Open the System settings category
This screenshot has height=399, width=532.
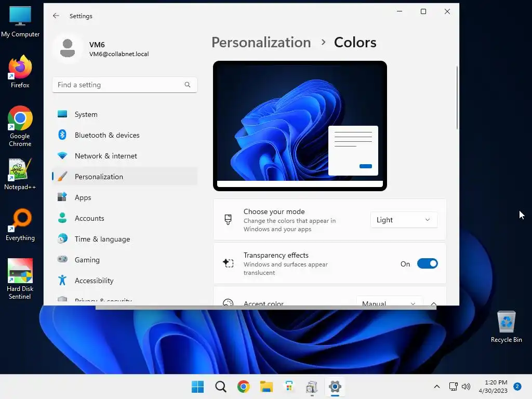[125, 114]
